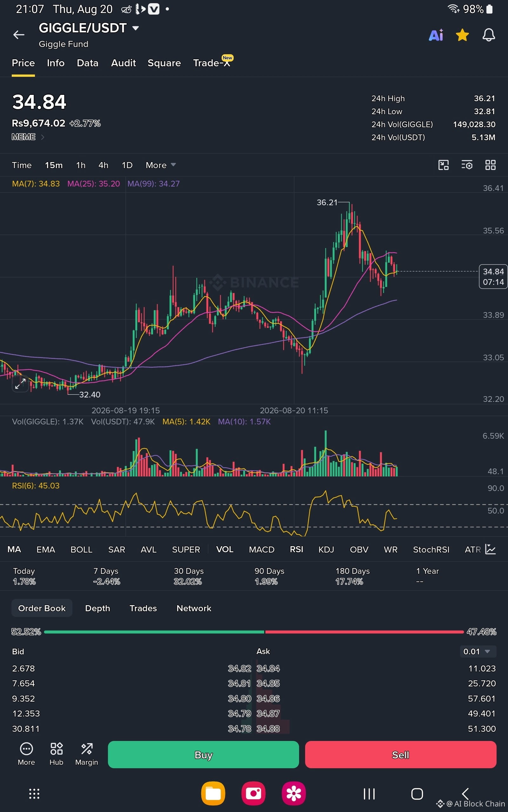Switch to the Info tab
This screenshot has height=812, width=508.
click(56, 63)
